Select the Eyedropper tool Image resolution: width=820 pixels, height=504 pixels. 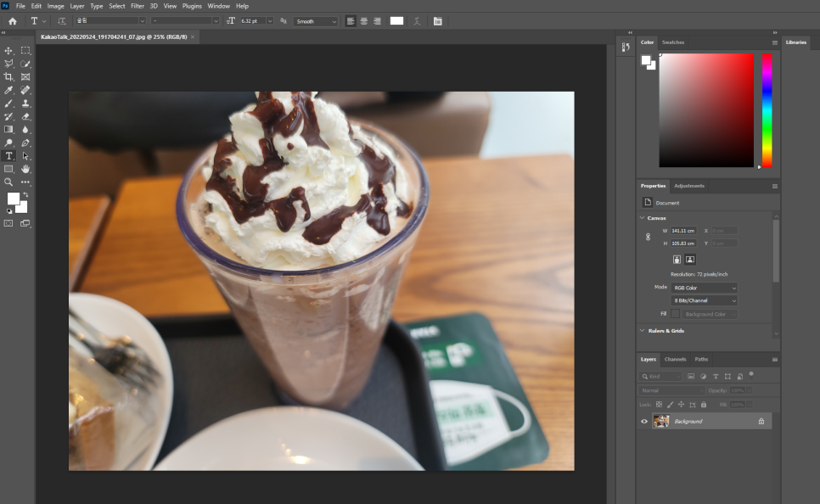[x=8, y=90]
